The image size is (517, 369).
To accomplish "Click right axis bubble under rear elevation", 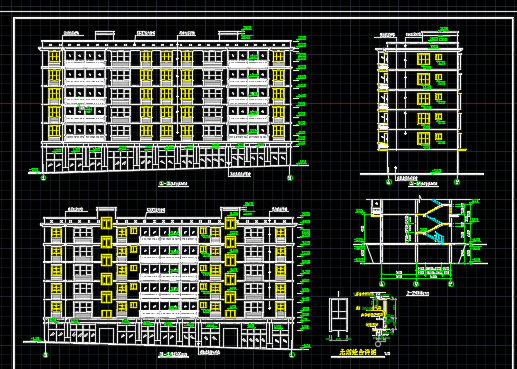I will pyautogui.click(x=292, y=355).
